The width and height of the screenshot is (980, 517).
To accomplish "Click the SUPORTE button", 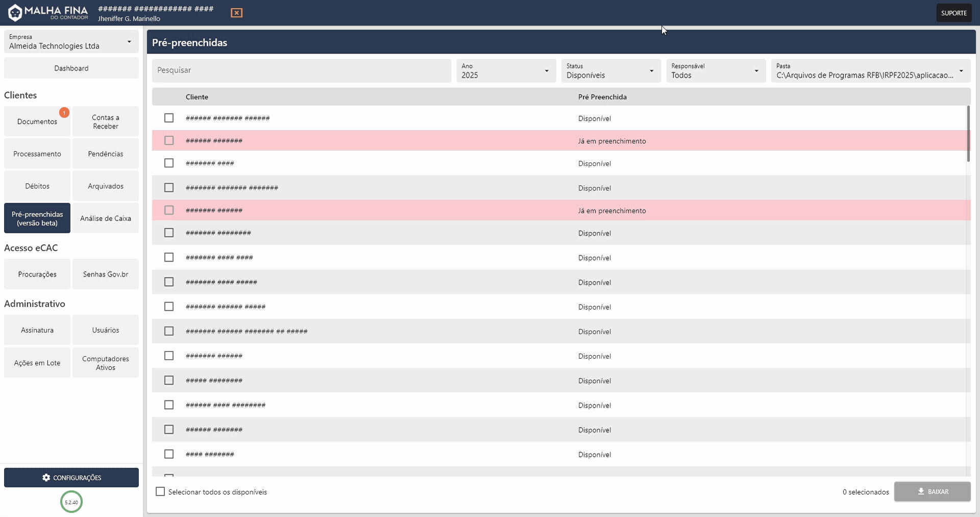I will (x=954, y=13).
